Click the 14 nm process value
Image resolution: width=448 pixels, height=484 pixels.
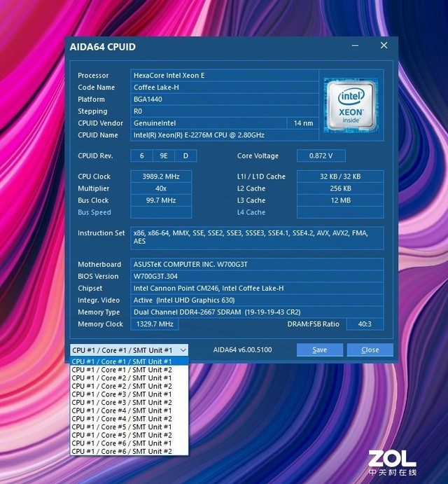tap(303, 123)
